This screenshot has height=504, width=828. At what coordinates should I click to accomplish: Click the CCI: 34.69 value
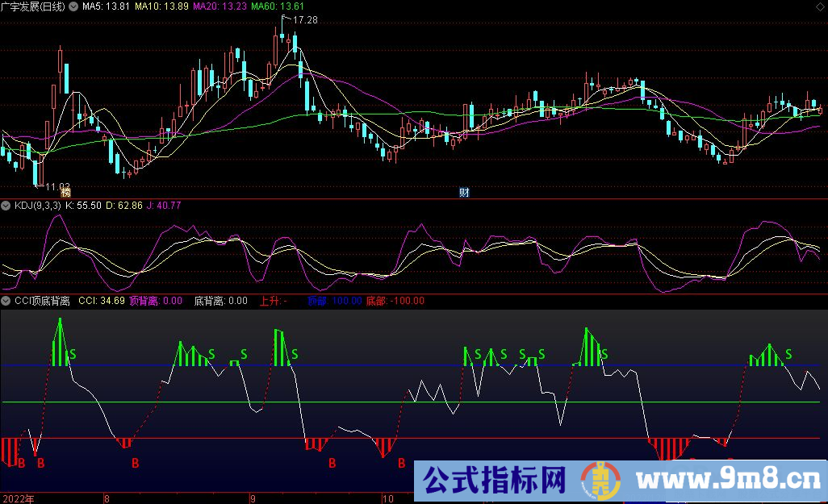(x=102, y=302)
